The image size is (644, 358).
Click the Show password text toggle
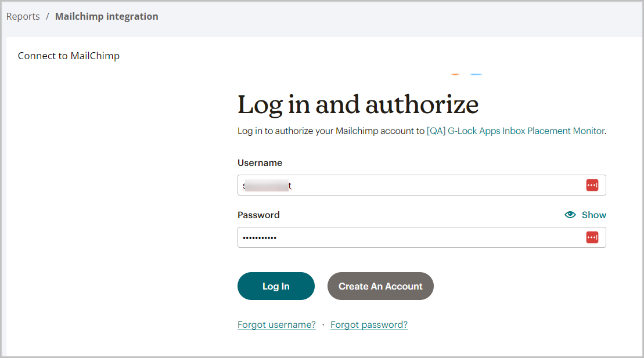593,215
